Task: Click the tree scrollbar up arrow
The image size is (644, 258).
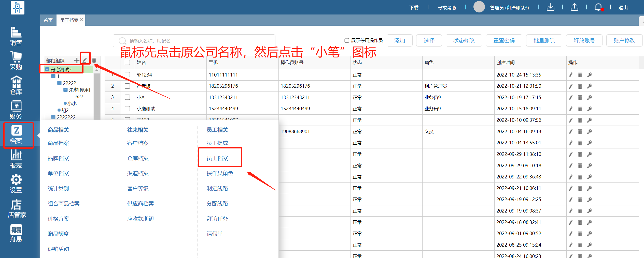Action: 97,70
